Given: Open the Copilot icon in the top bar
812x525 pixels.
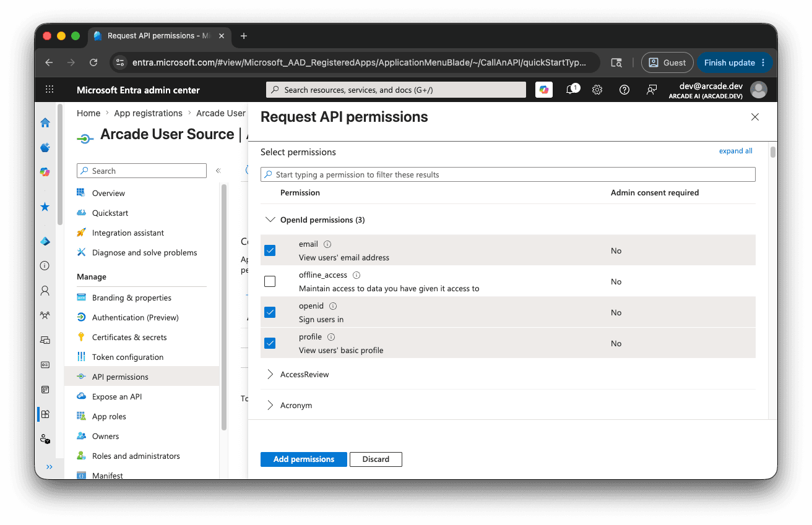Looking at the screenshot, I should coord(544,90).
